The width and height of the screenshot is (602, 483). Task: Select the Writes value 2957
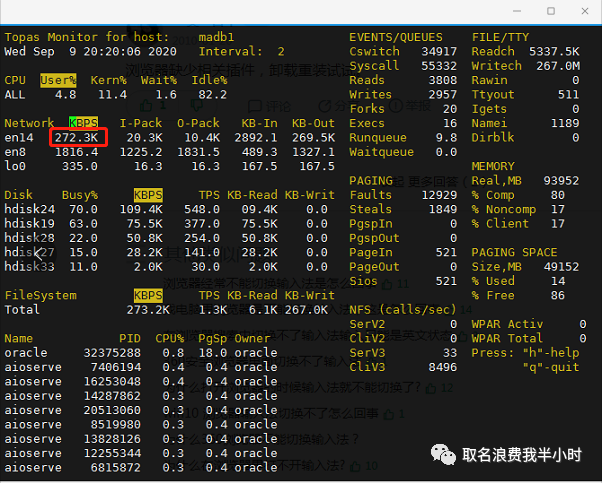[x=443, y=94]
